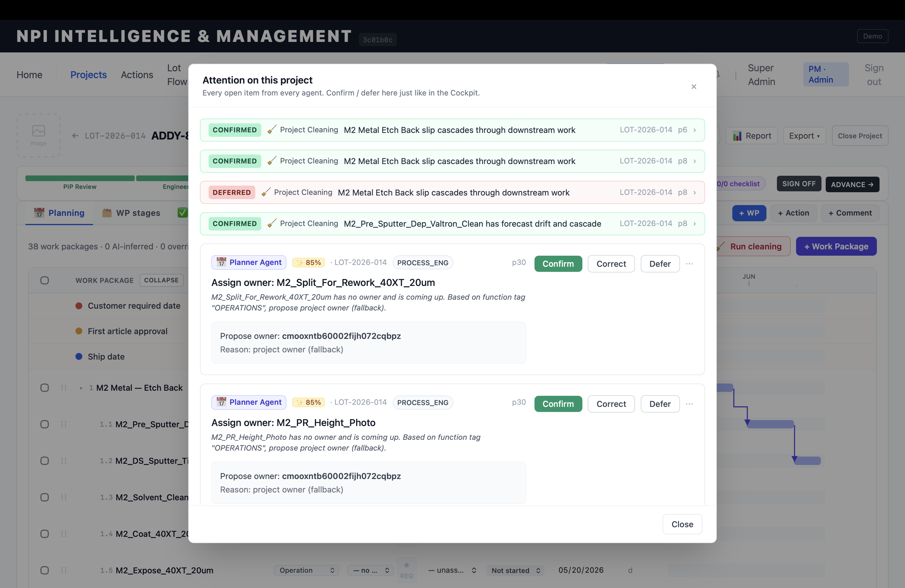The width and height of the screenshot is (905, 588).
Task: Check the M2 Metal — Etch Back checkbox
Action: tap(45, 388)
